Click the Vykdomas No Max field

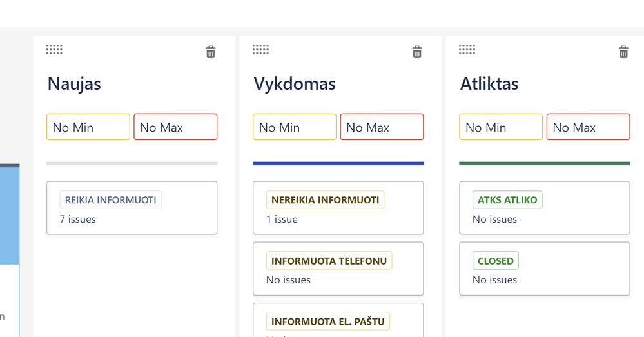(x=382, y=127)
